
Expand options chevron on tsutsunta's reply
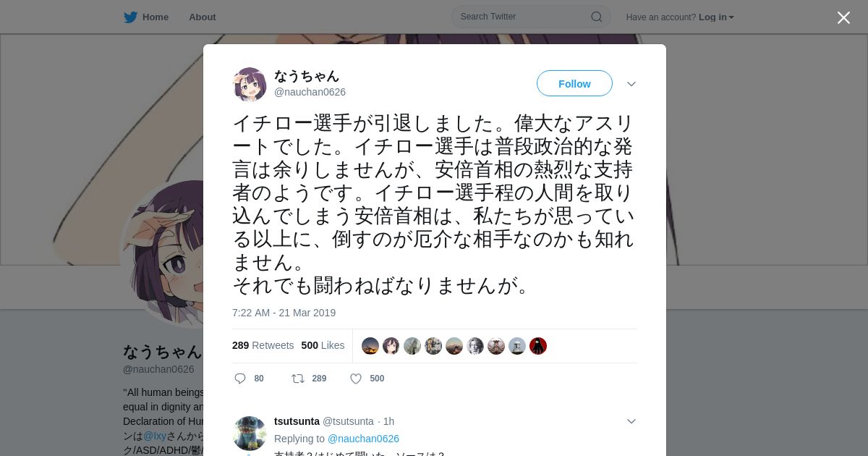tap(631, 421)
